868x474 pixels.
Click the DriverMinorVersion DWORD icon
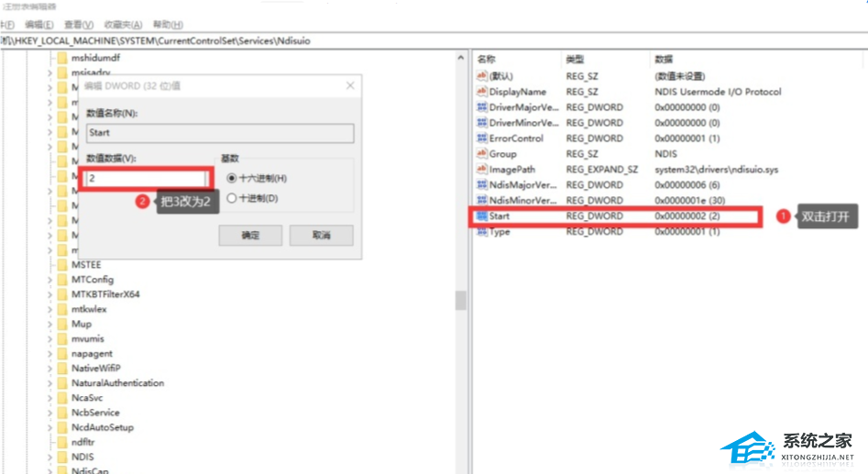(481, 122)
